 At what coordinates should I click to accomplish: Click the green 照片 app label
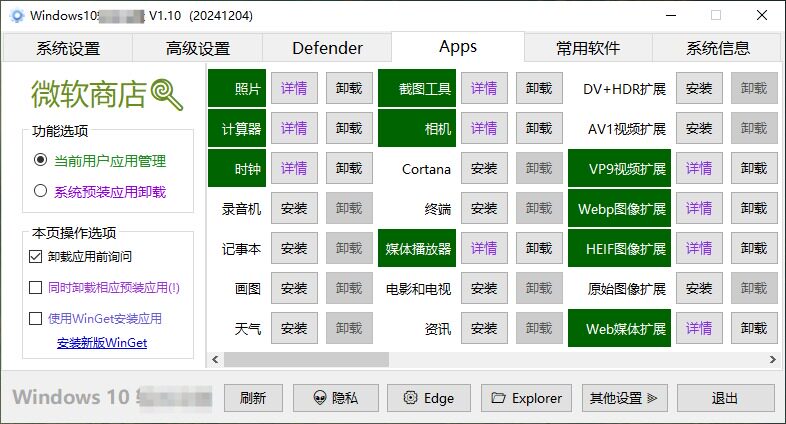(237, 88)
